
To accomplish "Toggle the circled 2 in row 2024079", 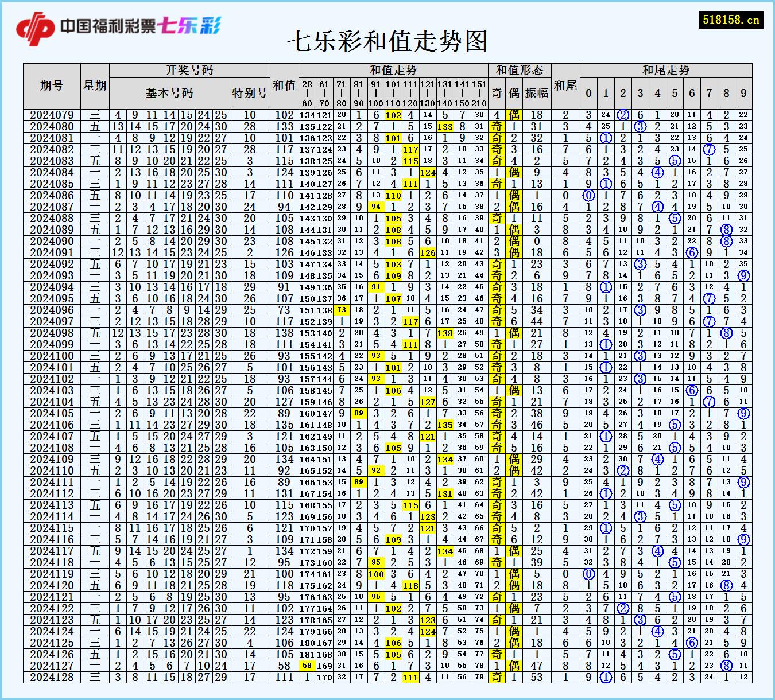I will [x=623, y=114].
